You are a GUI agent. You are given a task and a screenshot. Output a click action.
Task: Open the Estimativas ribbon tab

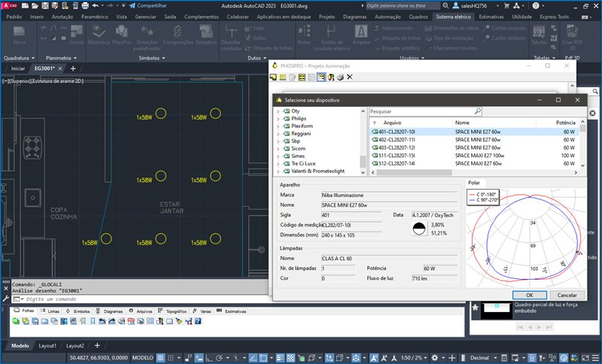493,16
